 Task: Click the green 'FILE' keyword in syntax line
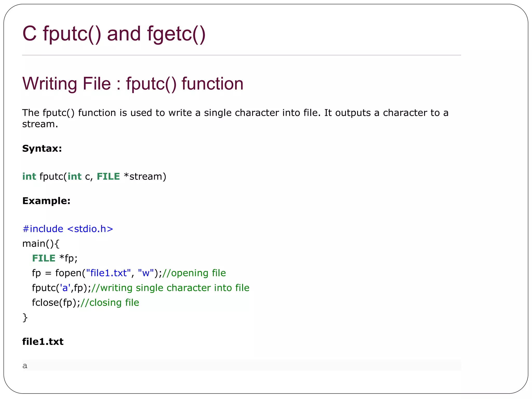(108, 176)
